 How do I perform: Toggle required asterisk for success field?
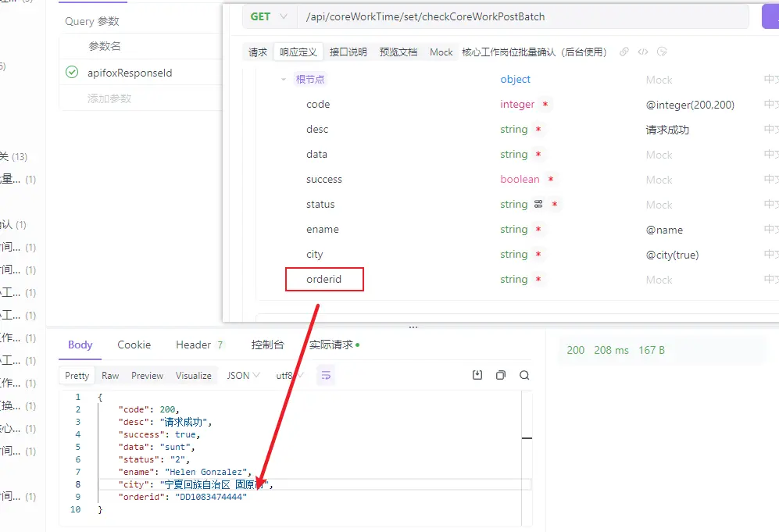[551, 179]
